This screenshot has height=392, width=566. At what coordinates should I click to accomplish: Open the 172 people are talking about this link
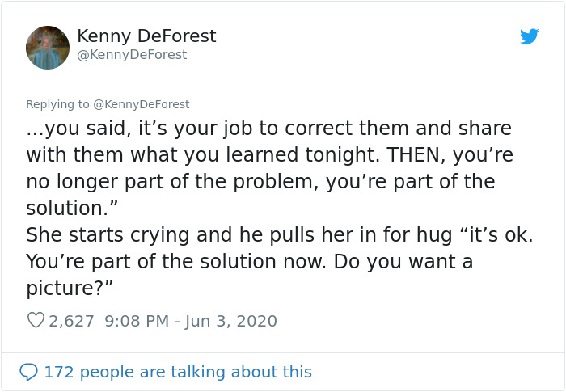[177, 372]
